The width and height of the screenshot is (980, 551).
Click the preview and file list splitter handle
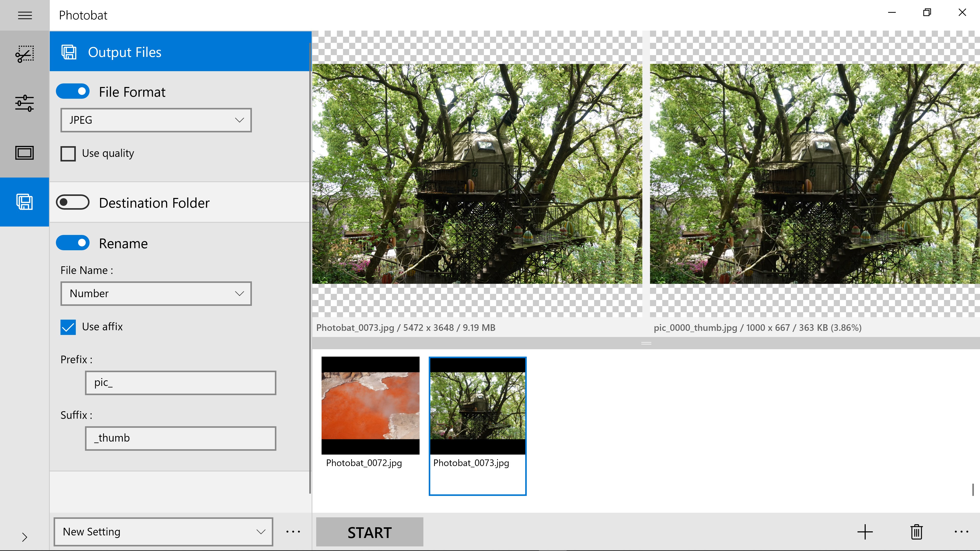[x=646, y=343]
